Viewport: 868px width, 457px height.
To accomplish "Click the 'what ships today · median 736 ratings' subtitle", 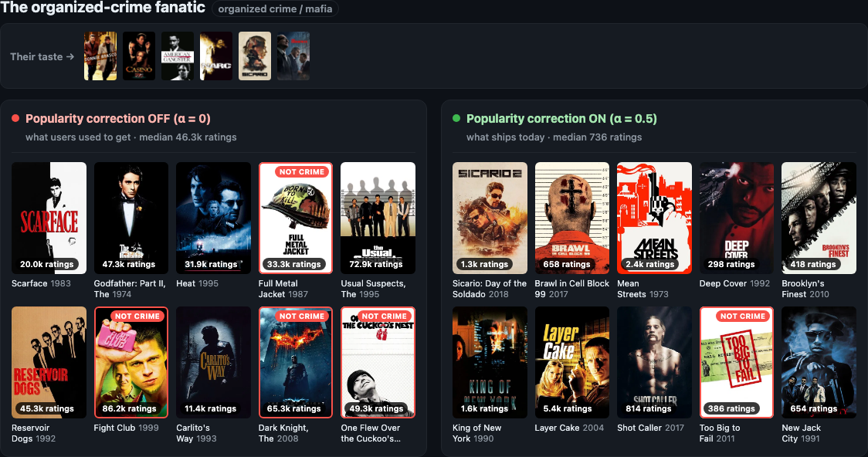I will pos(554,137).
